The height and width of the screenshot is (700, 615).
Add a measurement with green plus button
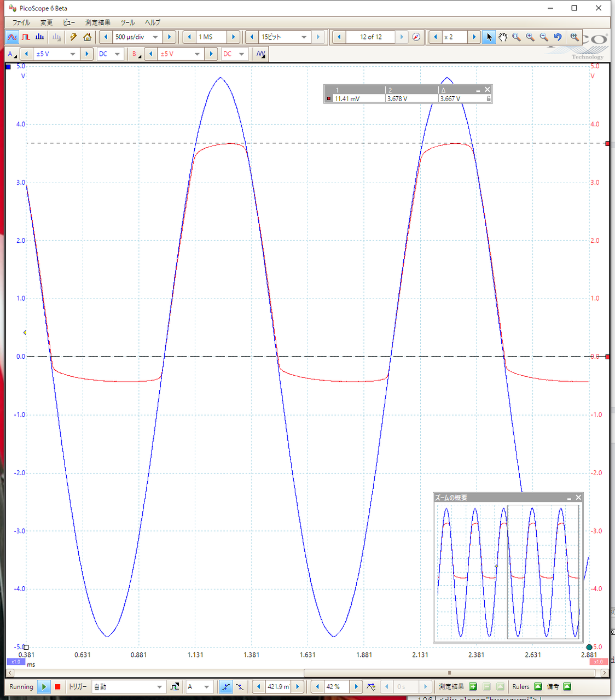473,687
